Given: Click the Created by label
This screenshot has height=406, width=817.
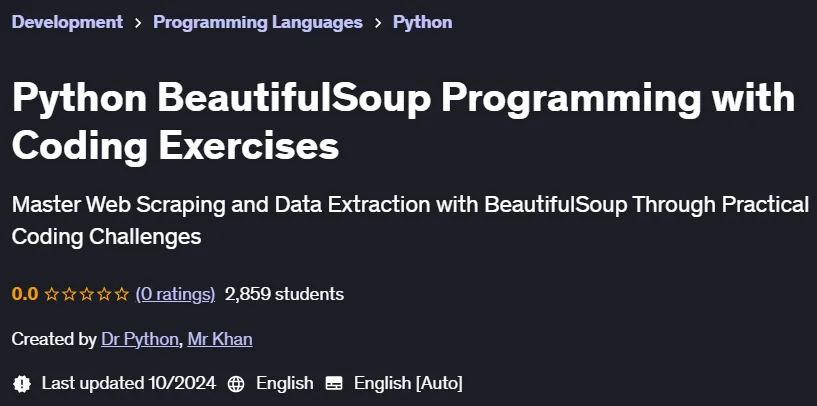Looking at the screenshot, I should click(54, 339).
